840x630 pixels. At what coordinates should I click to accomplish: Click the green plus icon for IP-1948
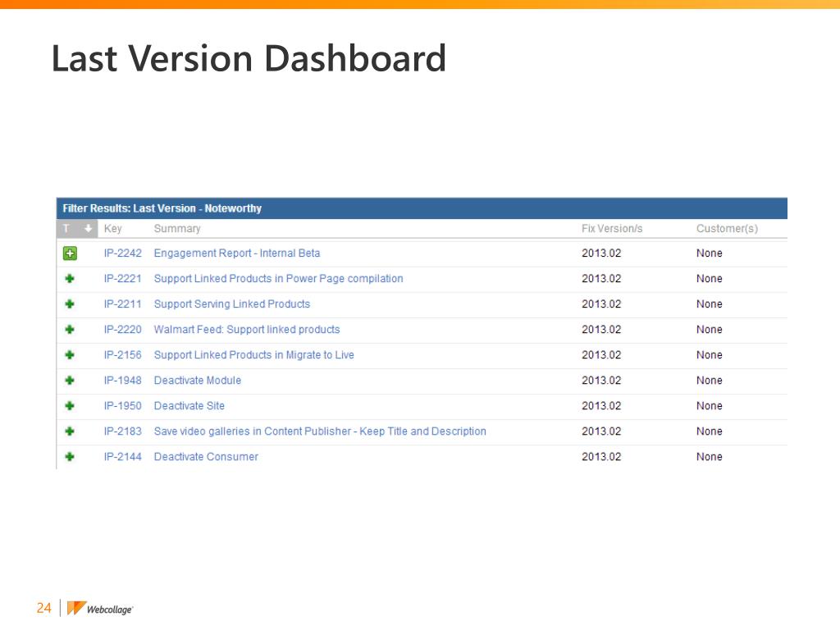click(70, 381)
